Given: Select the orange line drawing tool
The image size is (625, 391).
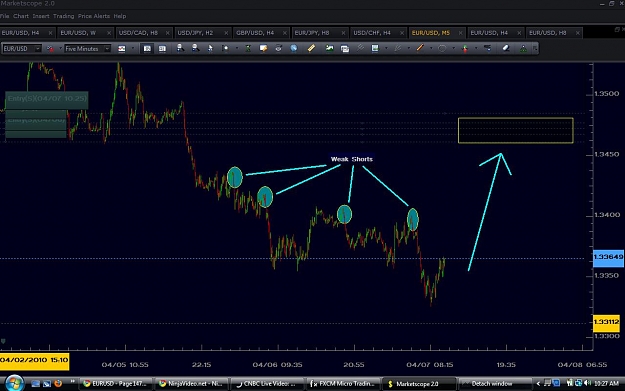Looking at the screenshot, I should click(420, 48).
